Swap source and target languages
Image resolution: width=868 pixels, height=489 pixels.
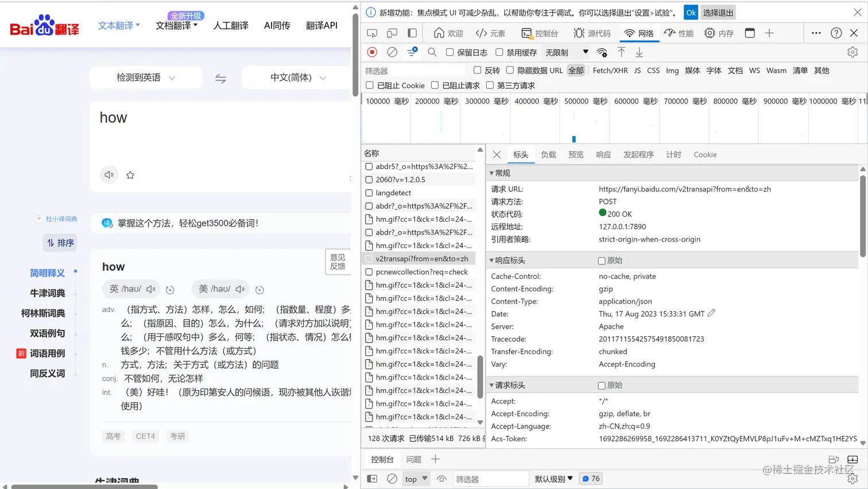[x=220, y=79]
